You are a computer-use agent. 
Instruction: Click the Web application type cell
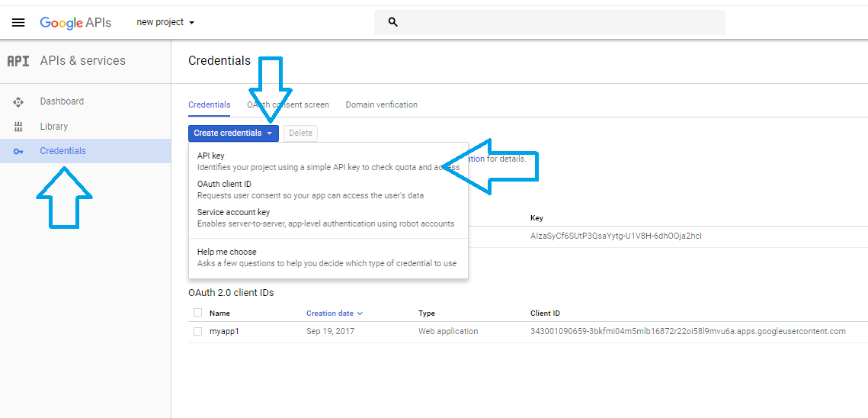click(448, 332)
